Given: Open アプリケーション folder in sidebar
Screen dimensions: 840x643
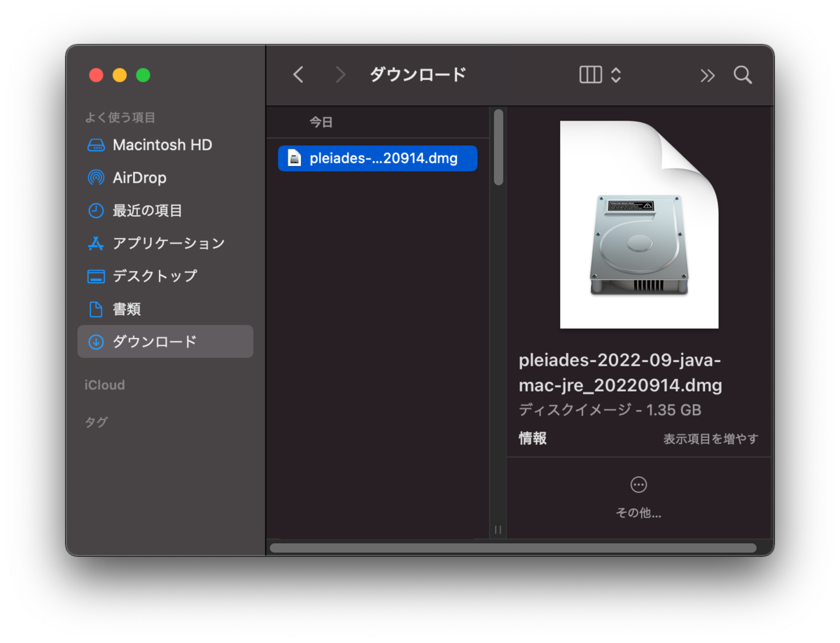Looking at the screenshot, I should pyautogui.click(x=165, y=243).
